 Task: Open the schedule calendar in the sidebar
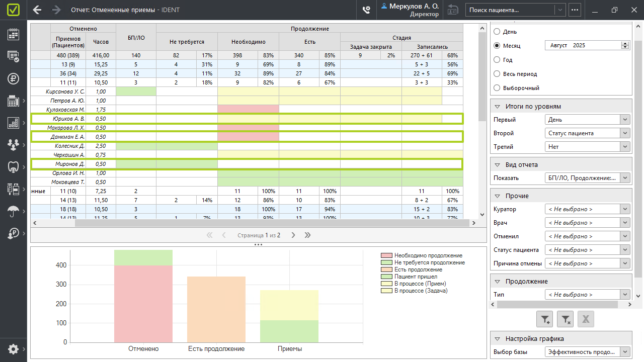(x=13, y=34)
